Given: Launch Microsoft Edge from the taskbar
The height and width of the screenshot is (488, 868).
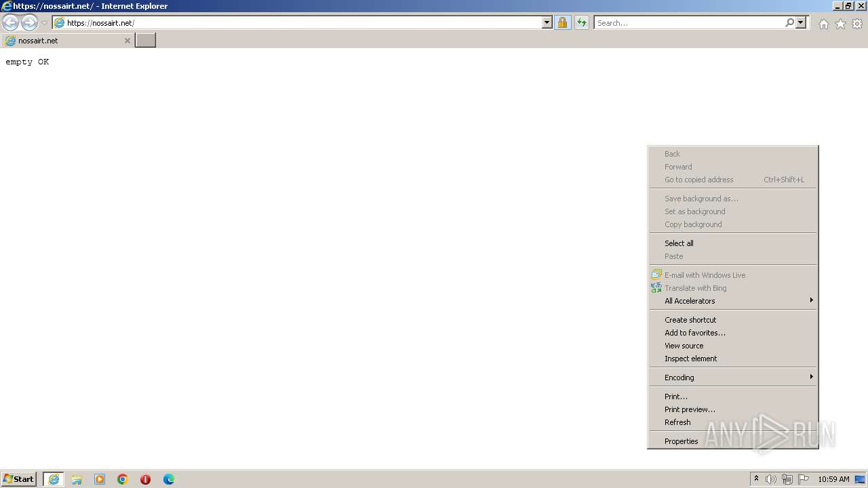Looking at the screenshot, I should pos(168,479).
